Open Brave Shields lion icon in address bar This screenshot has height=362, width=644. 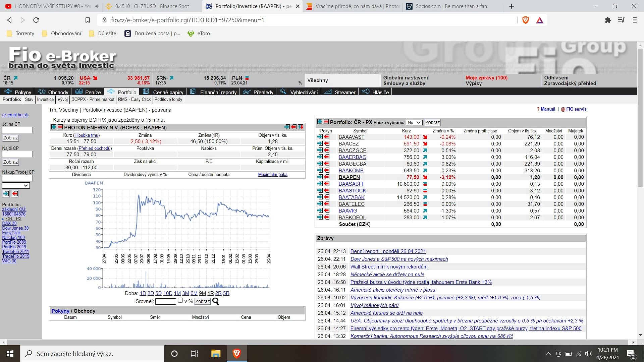(x=526, y=20)
